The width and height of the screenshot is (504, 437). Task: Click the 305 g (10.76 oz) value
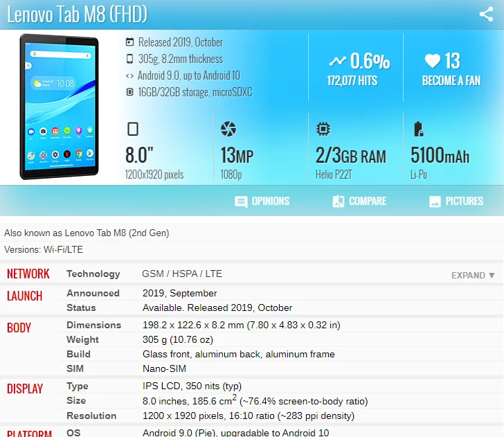pyautogui.click(x=178, y=339)
